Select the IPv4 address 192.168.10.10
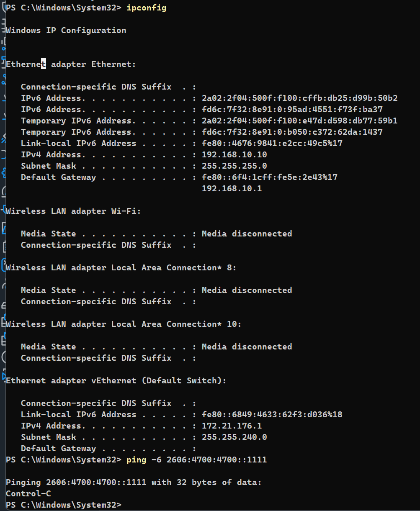Viewport: 420px width, 511px height. pos(234,154)
